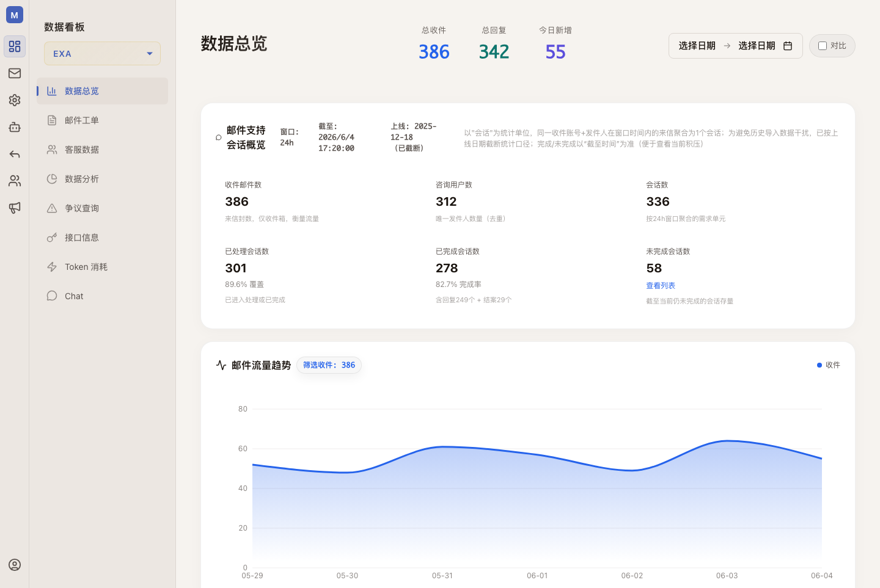This screenshot has width=880, height=588.
Task: Click the document icon beside 邮件工单
Action: click(52, 120)
